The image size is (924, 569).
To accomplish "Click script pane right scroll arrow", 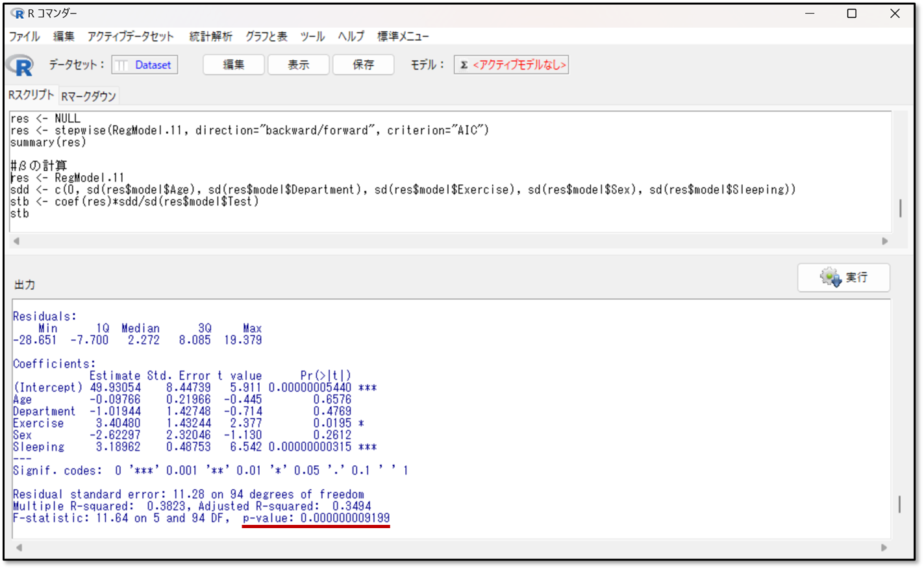I will pos(884,241).
